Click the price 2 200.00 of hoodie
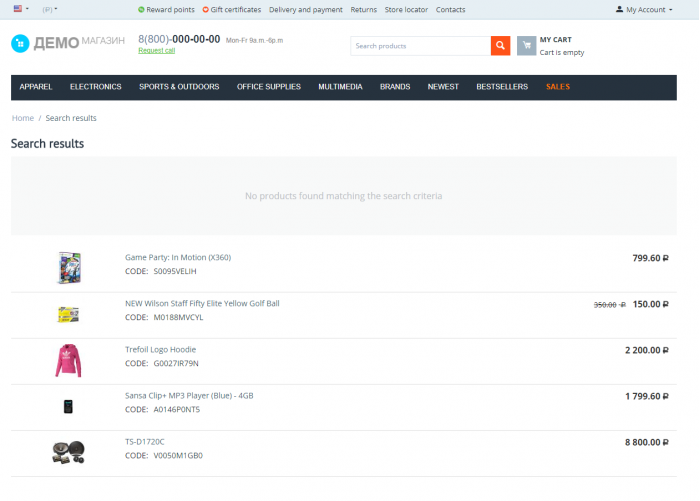This screenshot has width=700, height=501. (x=647, y=350)
